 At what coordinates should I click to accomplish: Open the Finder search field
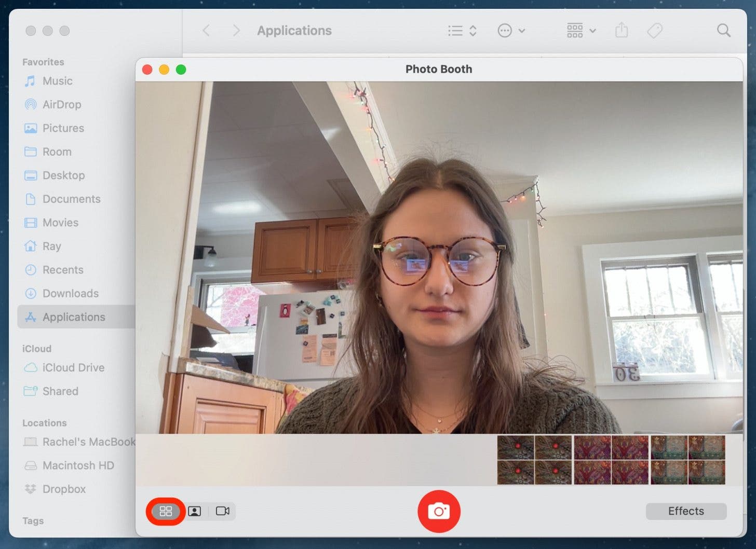(723, 30)
